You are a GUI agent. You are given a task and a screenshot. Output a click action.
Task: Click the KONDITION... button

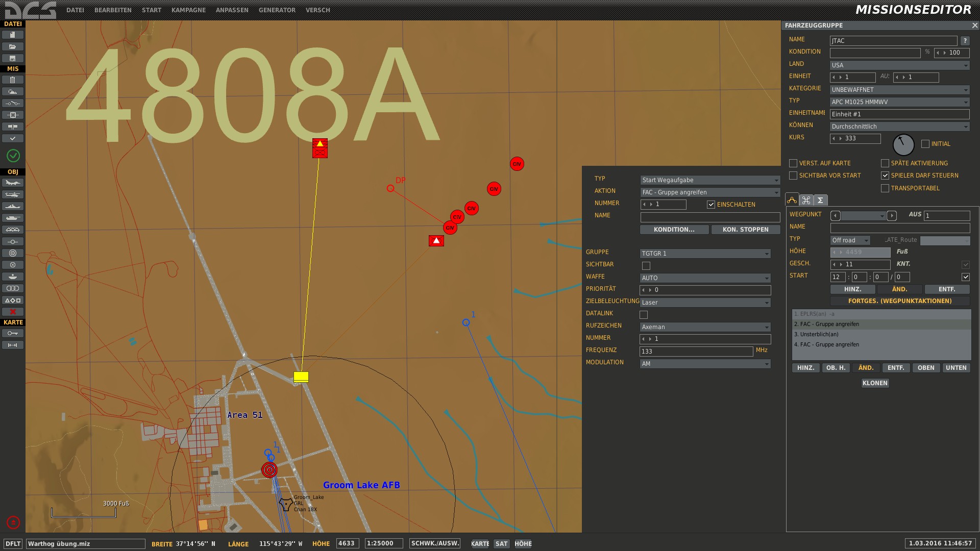(x=674, y=230)
